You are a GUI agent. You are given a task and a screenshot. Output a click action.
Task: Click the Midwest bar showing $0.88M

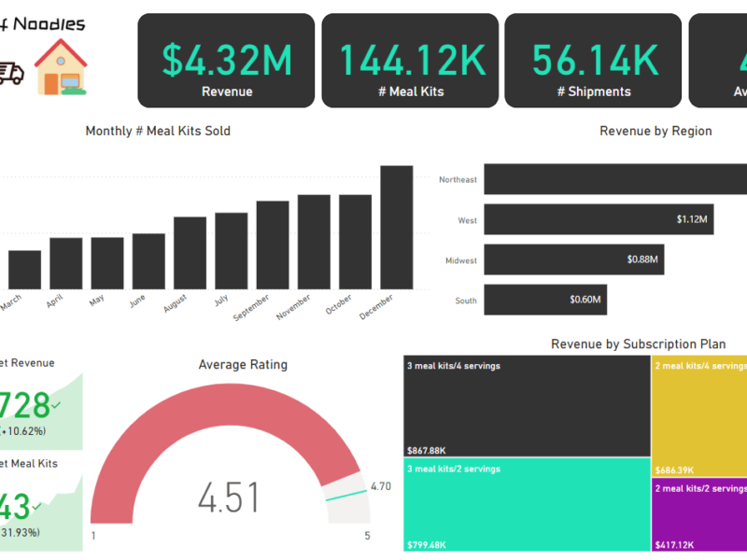[x=573, y=259]
